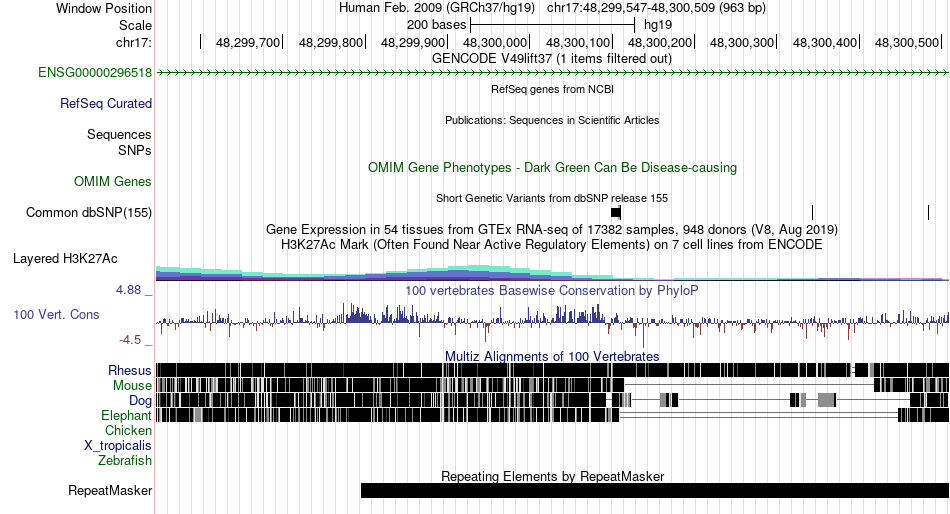Click the Zebrafish species label
This screenshot has height=514, width=950.
click(x=125, y=461)
